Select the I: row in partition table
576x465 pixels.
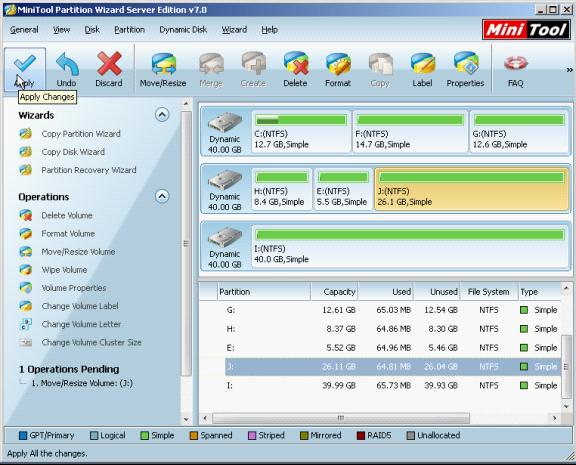(x=392, y=385)
